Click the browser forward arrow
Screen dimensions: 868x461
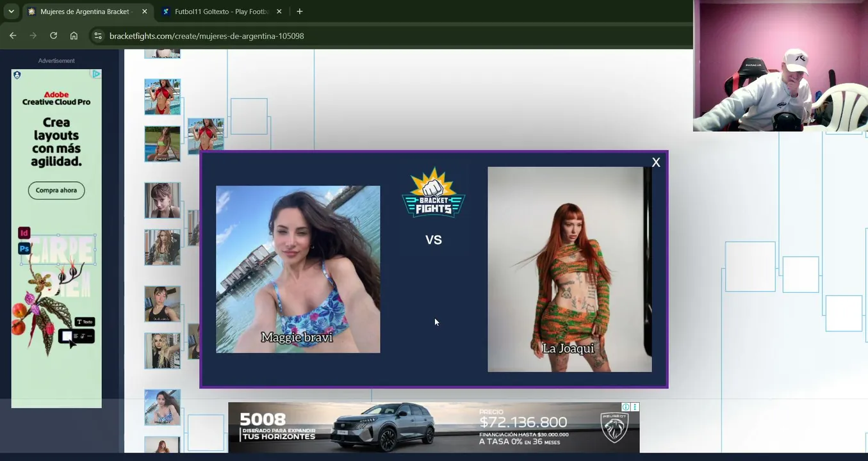(33, 36)
